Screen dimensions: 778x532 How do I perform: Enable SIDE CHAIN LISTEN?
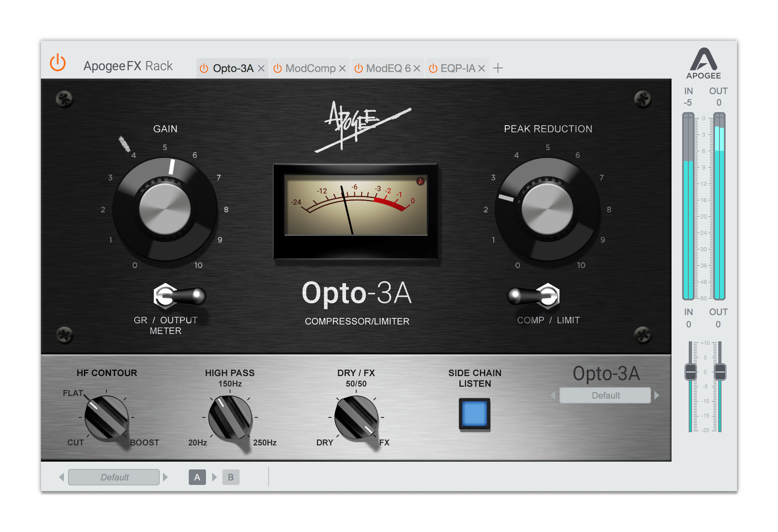pyautogui.click(x=474, y=415)
